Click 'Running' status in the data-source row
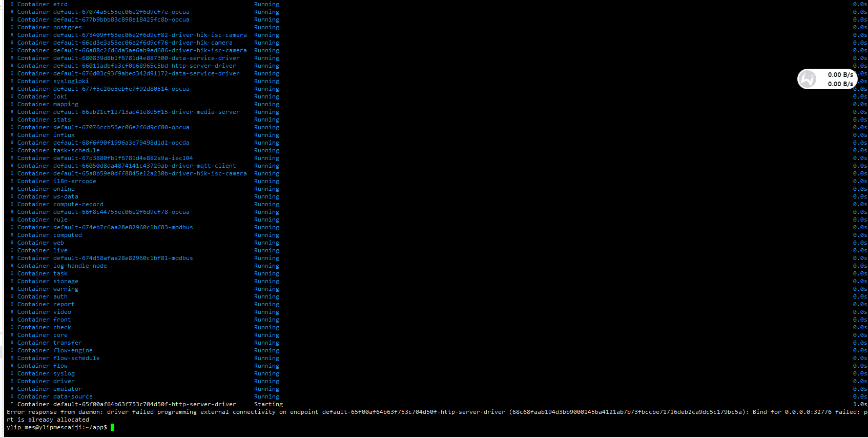The height and width of the screenshot is (438, 868). (266, 396)
